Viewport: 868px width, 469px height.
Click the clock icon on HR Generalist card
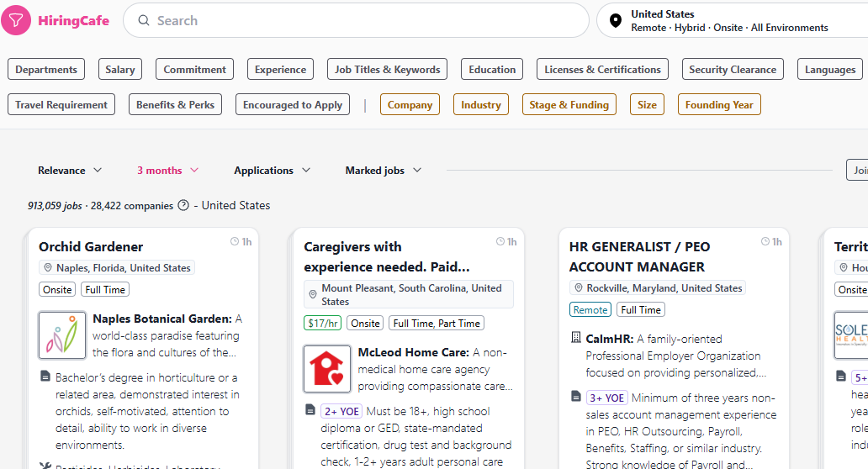point(765,242)
